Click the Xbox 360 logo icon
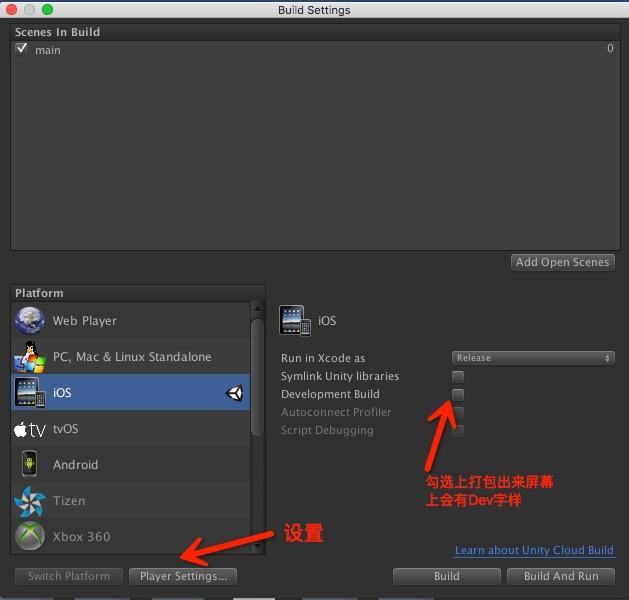 (29, 536)
